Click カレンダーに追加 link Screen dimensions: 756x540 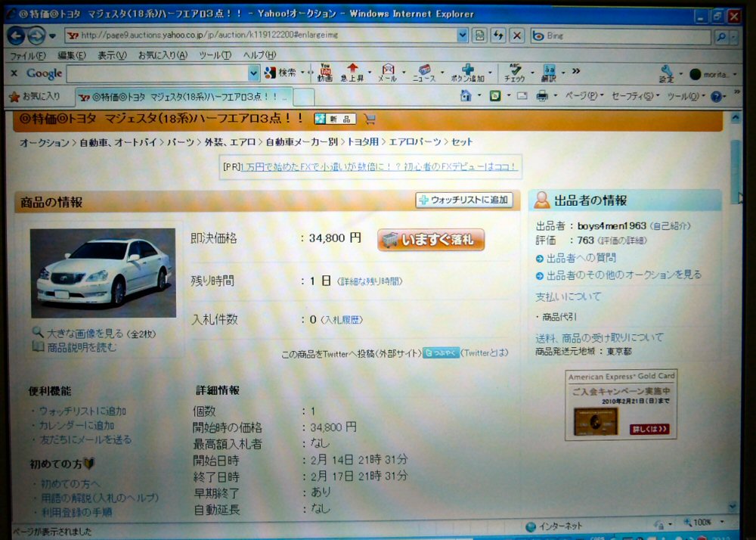click(76, 425)
